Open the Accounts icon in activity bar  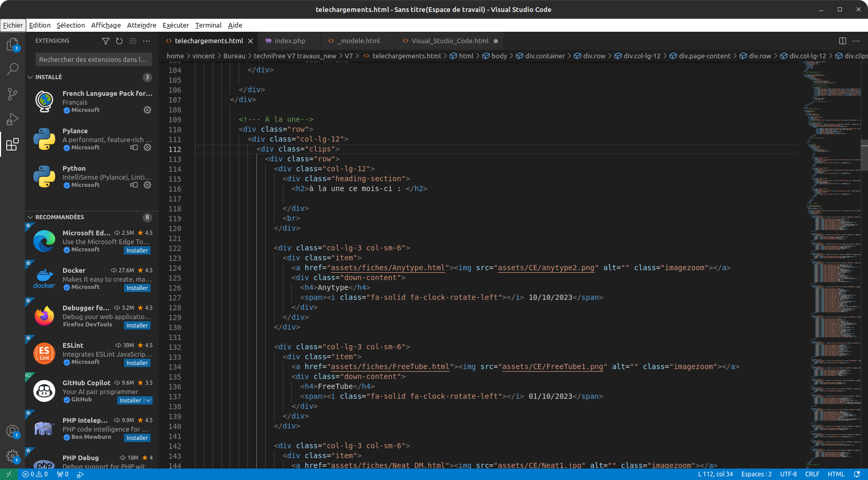[12, 431]
